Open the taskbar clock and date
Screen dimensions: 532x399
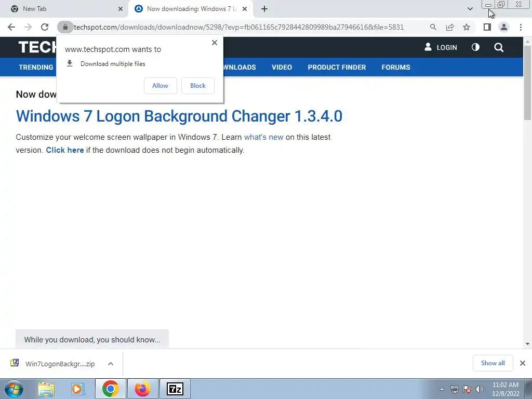[505, 389]
